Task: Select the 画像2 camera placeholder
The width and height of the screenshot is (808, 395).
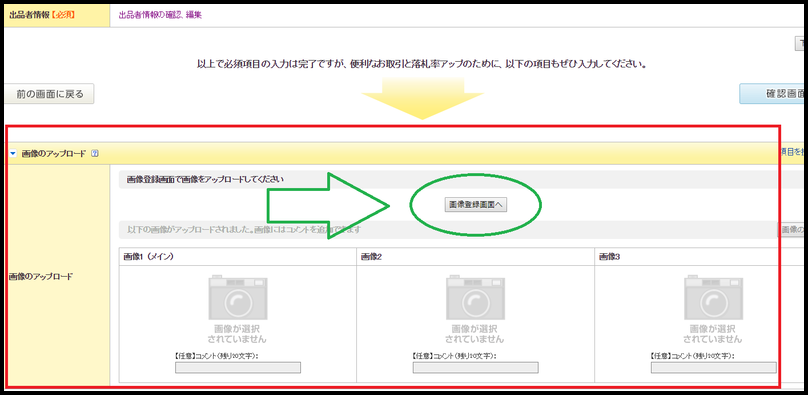Action: 475,298
